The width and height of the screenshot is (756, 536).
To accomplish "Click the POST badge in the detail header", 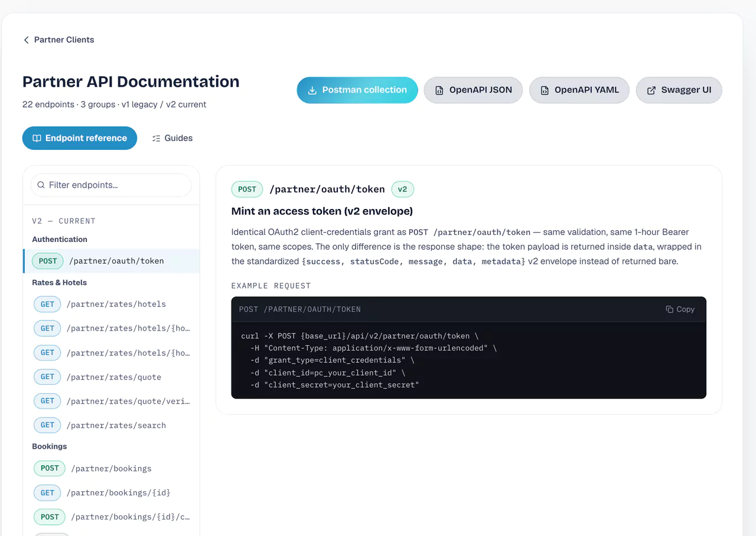I will pos(247,189).
